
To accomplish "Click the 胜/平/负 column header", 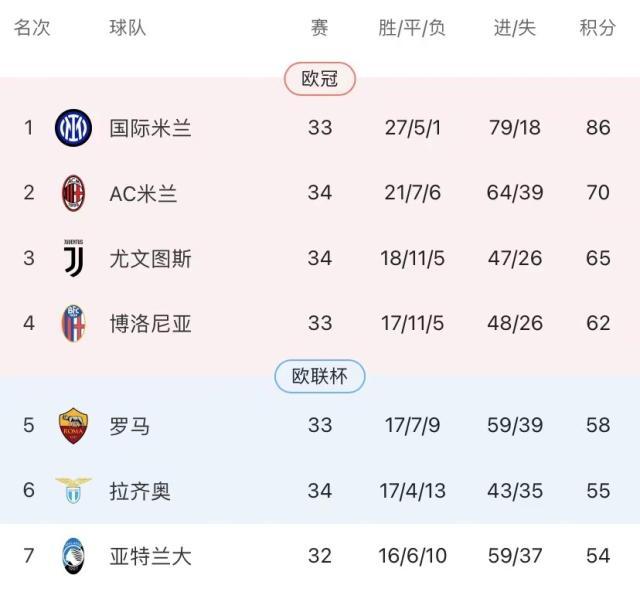I will pyautogui.click(x=412, y=28).
